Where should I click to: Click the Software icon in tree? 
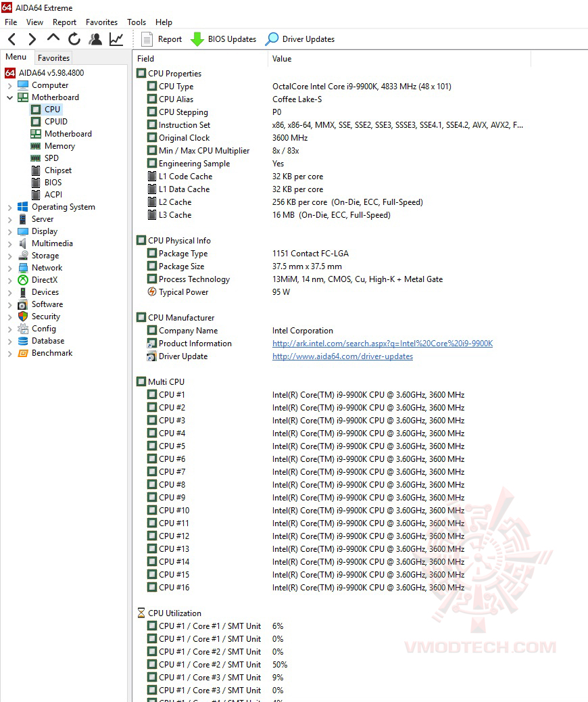[23, 304]
